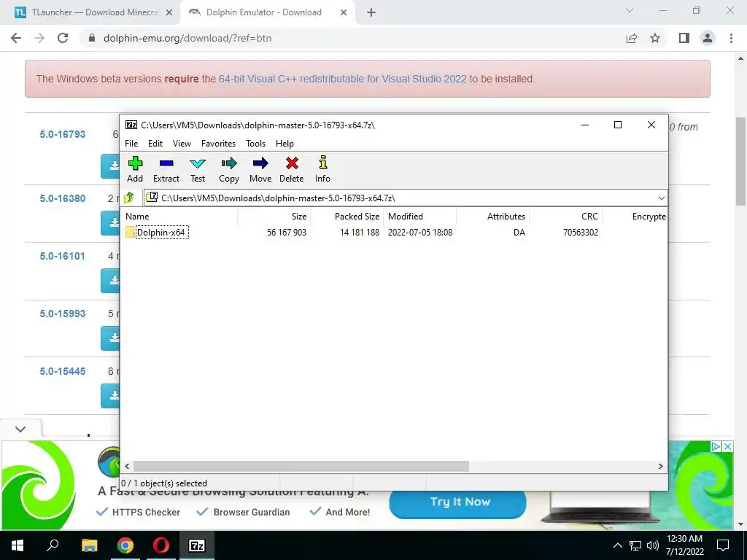Open version 5.0-16793 link
The width and height of the screenshot is (747, 560).
[x=63, y=134]
